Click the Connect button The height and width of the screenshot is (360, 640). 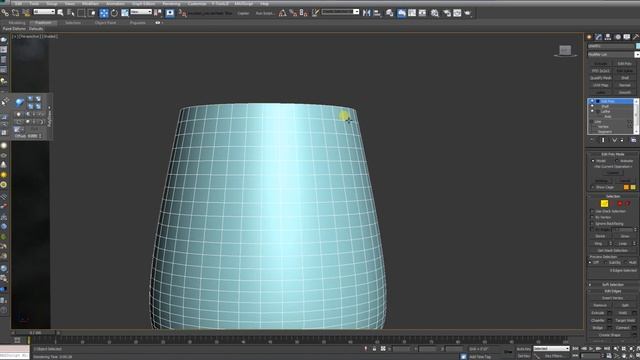(622, 328)
